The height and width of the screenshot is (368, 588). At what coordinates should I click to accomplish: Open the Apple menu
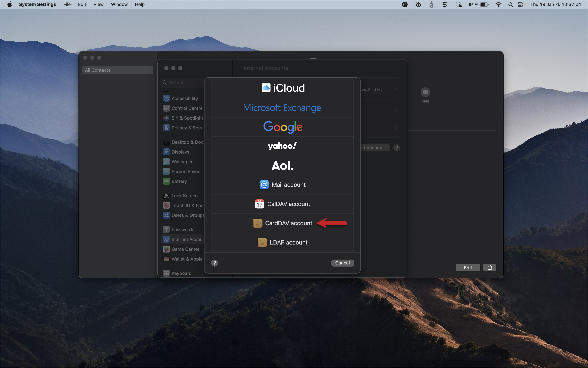point(10,4)
